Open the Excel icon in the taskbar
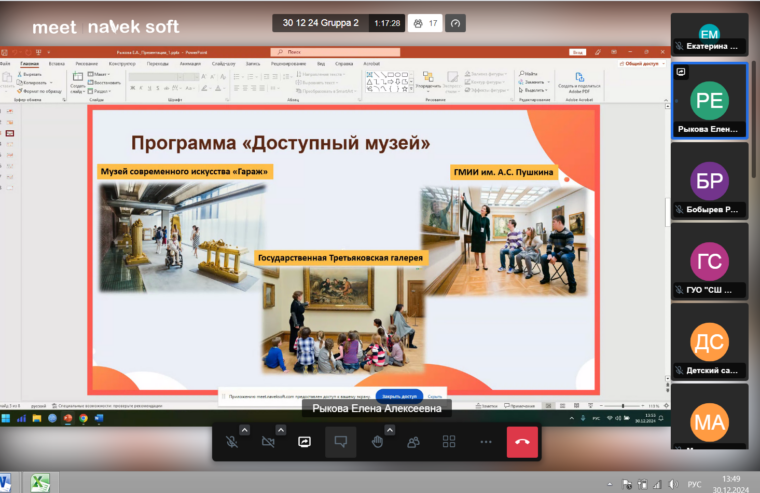Viewport: 760px width, 493px height. tap(41, 482)
